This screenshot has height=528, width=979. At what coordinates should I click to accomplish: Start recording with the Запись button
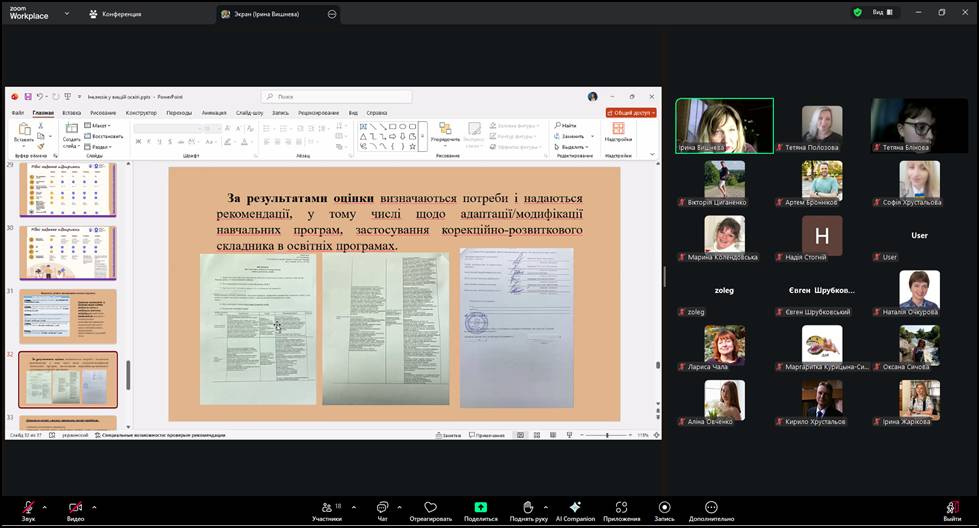coord(664,508)
